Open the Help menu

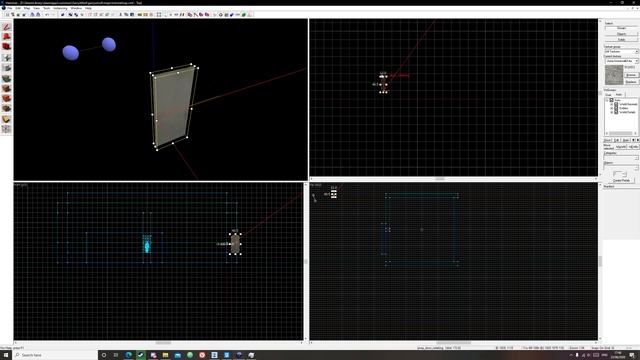click(88, 8)
